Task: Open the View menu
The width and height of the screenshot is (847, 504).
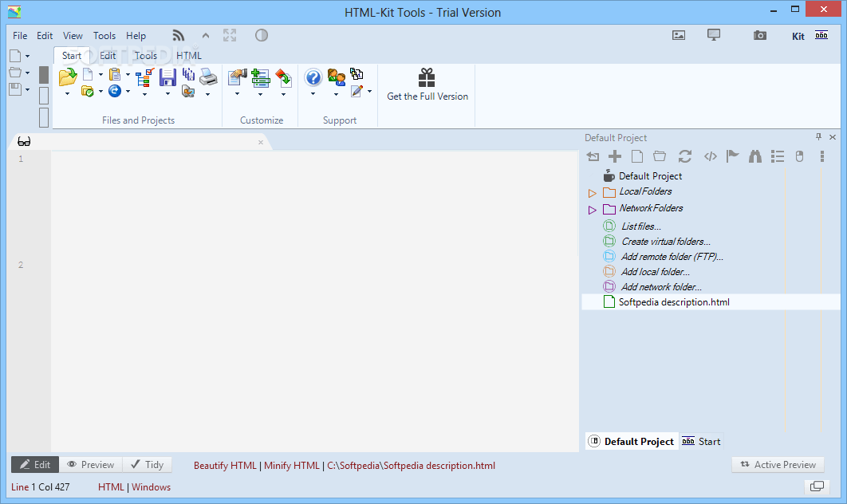Action: click(x=73, y=36)
